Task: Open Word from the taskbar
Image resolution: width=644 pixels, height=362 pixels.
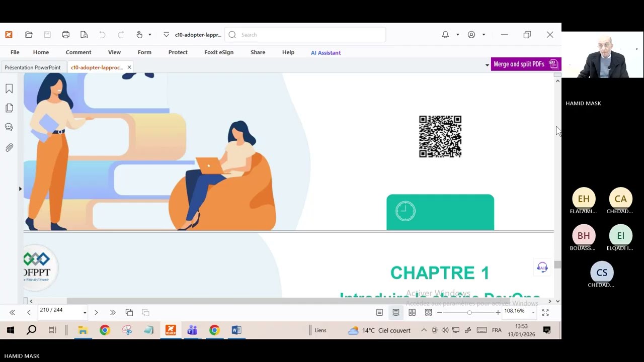Action: pos(236,330)
